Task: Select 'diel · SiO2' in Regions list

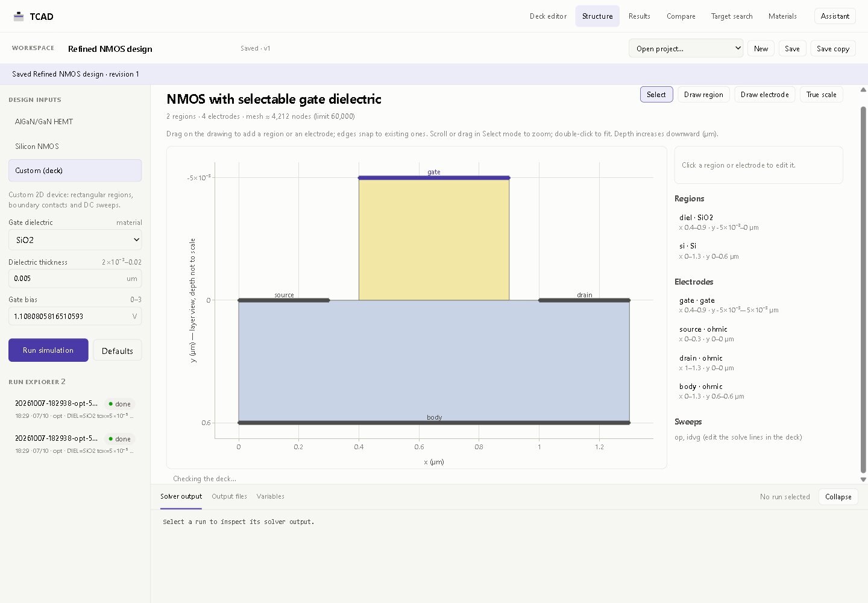Action: coord(758,223)
